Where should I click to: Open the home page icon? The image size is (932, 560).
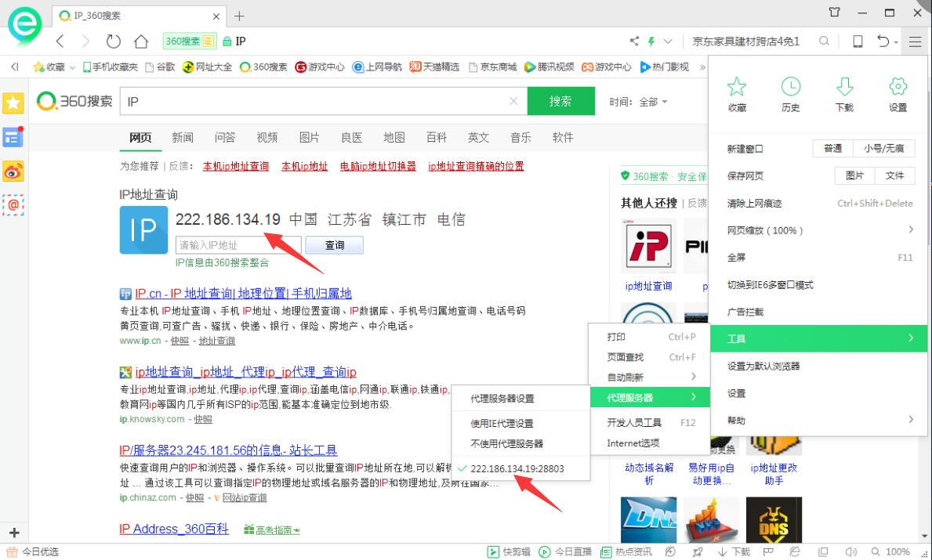coord(141,41)
